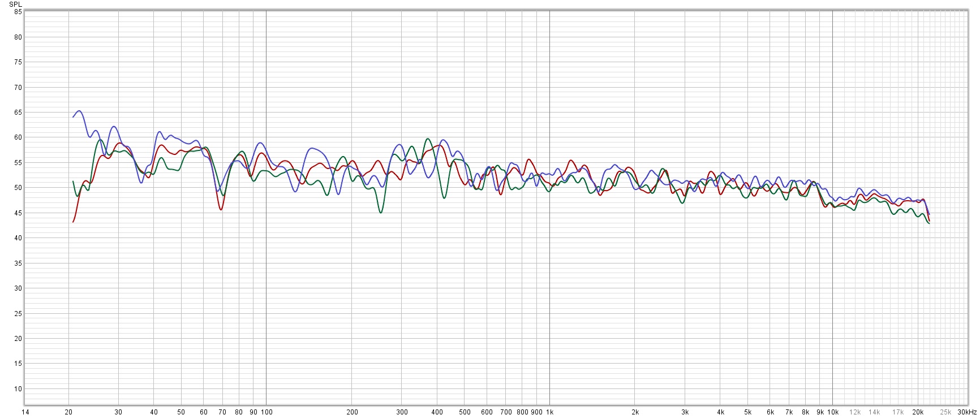
Task: Select the 15 dB SPL axis value
Action: click(18, 364)
